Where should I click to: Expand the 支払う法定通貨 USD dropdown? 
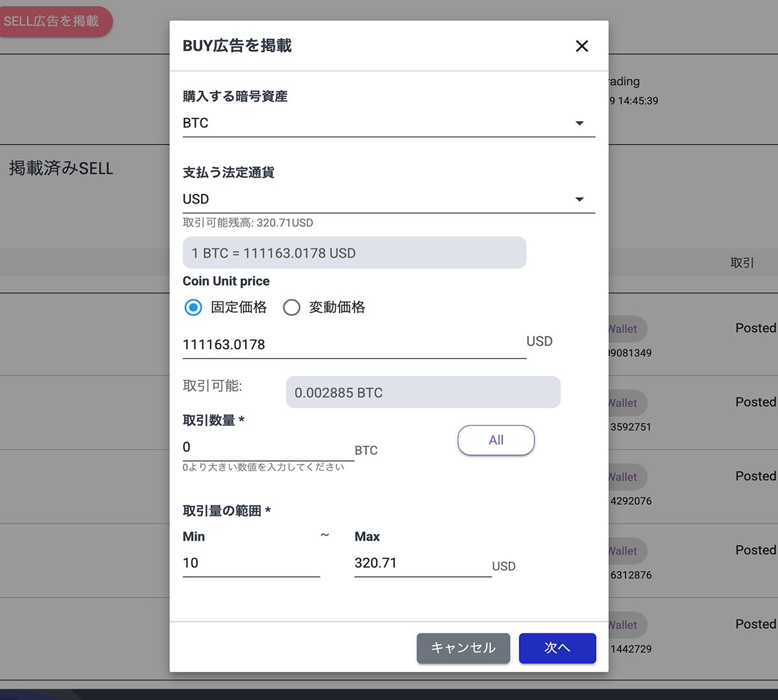(x=388, y=200)
